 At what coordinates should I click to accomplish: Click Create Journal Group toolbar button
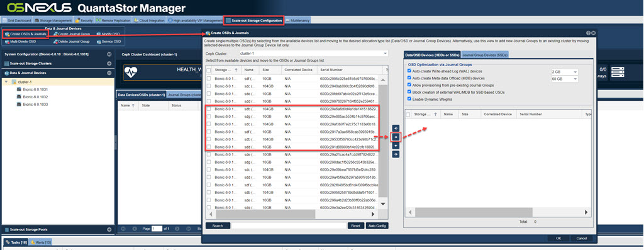point(72,34)
